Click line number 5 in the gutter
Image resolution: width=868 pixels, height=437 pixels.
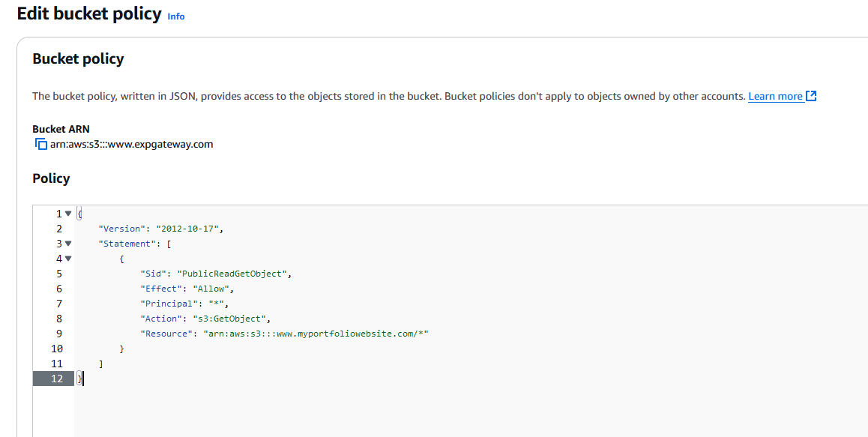59,274
